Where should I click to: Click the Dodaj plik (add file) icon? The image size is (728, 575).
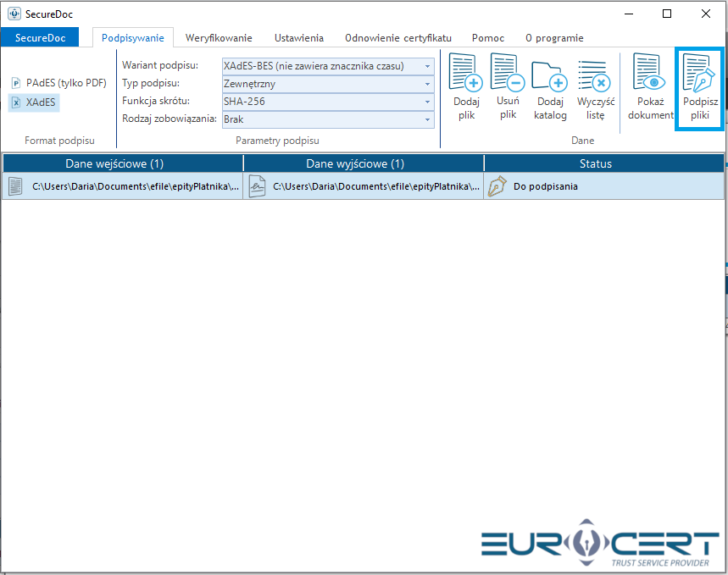click(466, 86)
